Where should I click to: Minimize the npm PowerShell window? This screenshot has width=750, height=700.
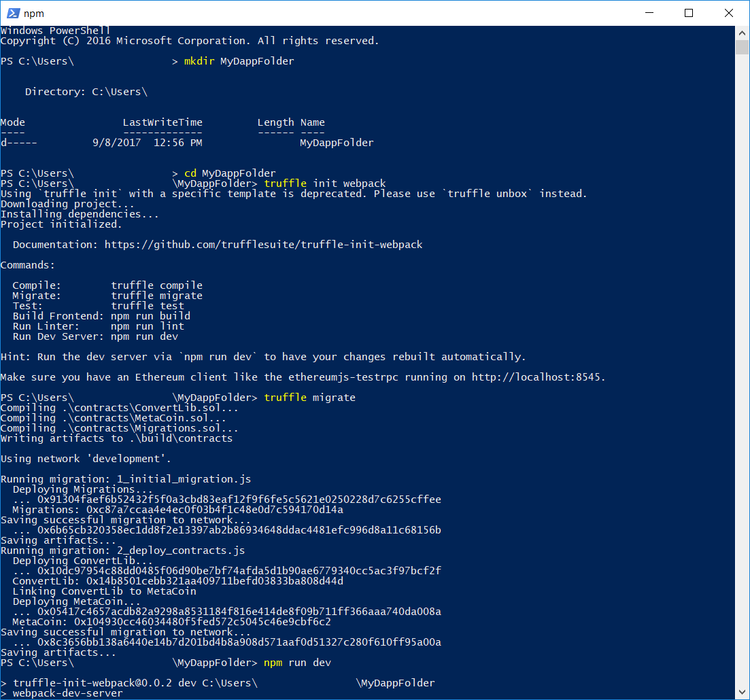(649, 13)
